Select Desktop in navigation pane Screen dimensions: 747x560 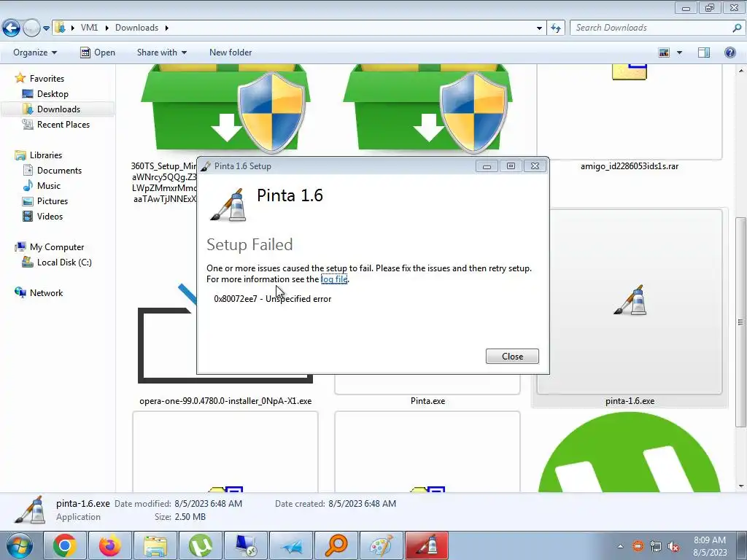[53, 94]
